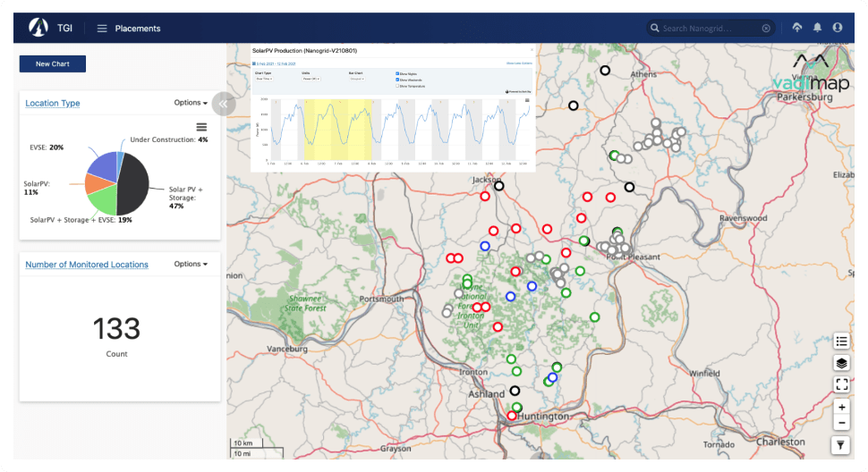Clear the Search Nanogrid field
The image size is (868, 472).
[766, 29]
